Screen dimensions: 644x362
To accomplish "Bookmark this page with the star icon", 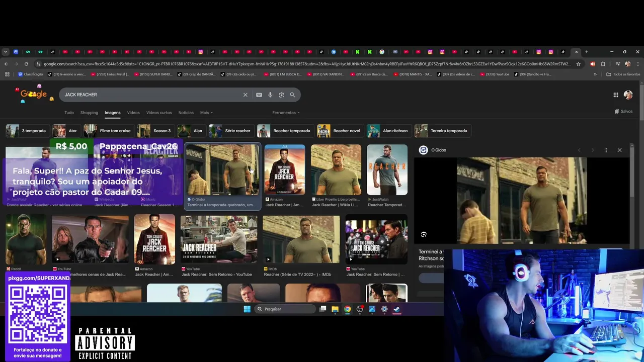I will (x=579, y=64).
